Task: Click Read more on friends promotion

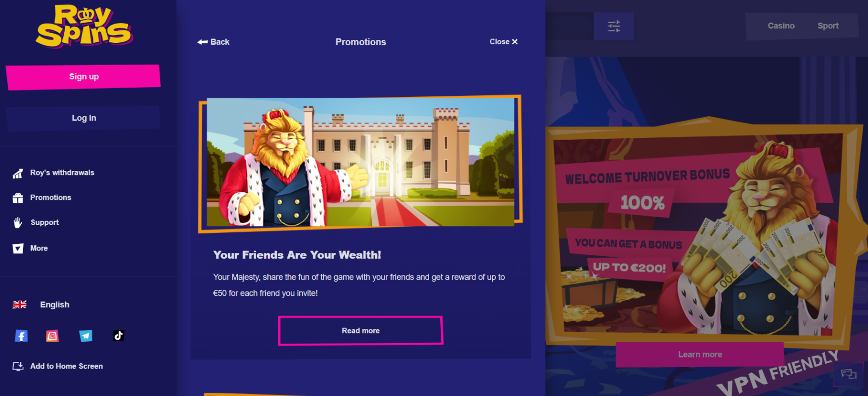Action: click(361, 330)
